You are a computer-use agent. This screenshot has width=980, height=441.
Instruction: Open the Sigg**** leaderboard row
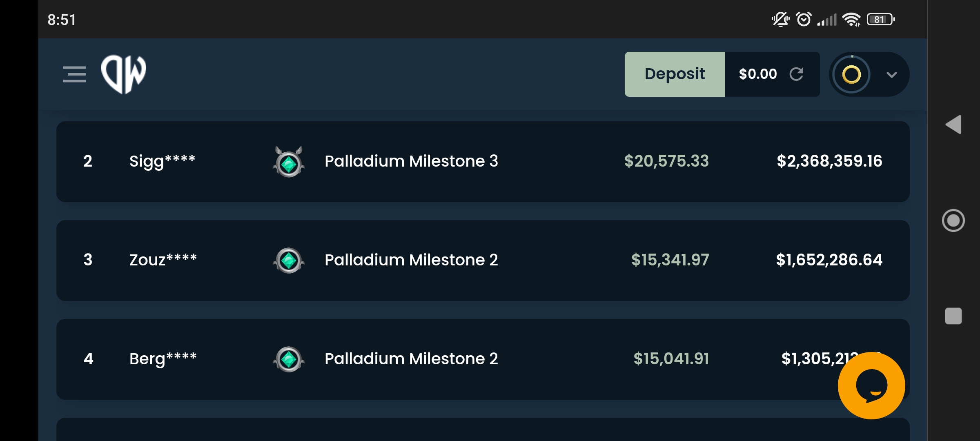click(x=483, y=162)
